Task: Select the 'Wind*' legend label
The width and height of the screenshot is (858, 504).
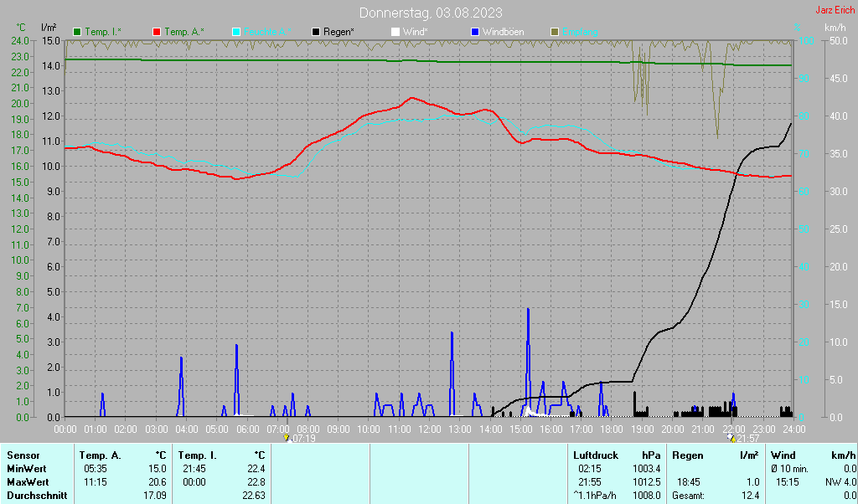Action: (x=416, y=32)
